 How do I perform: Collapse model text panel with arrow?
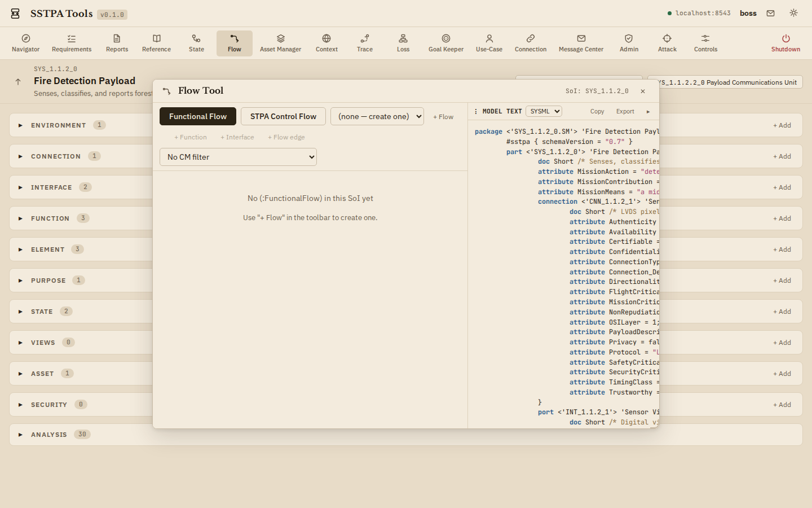[648, 112]
